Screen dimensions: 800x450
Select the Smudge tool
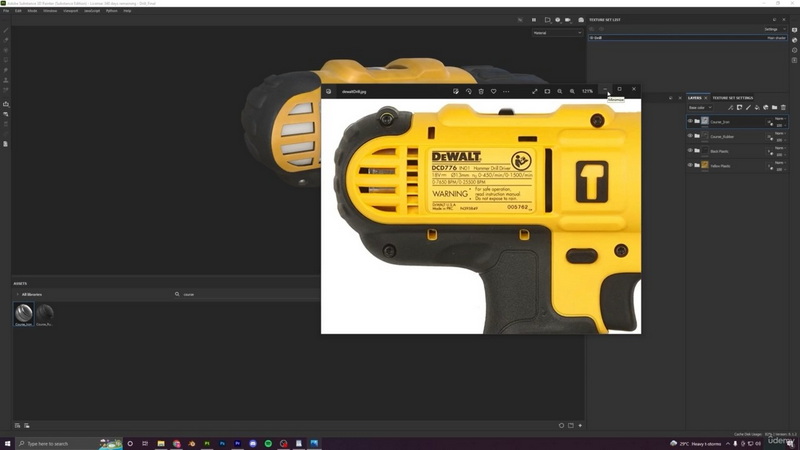(6, 70)
